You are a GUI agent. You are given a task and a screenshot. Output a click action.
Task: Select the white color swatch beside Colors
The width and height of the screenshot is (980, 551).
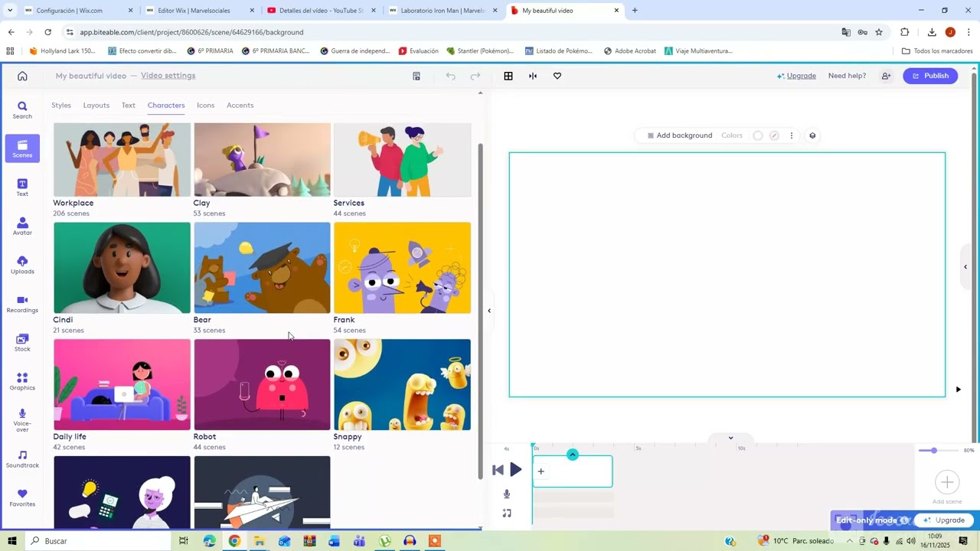tap(758, 135)
